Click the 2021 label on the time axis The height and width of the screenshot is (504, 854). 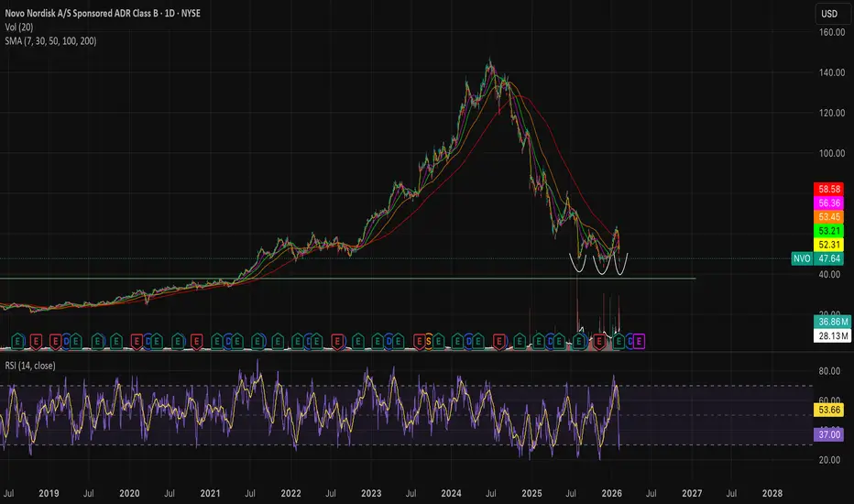tap(210, 493)
